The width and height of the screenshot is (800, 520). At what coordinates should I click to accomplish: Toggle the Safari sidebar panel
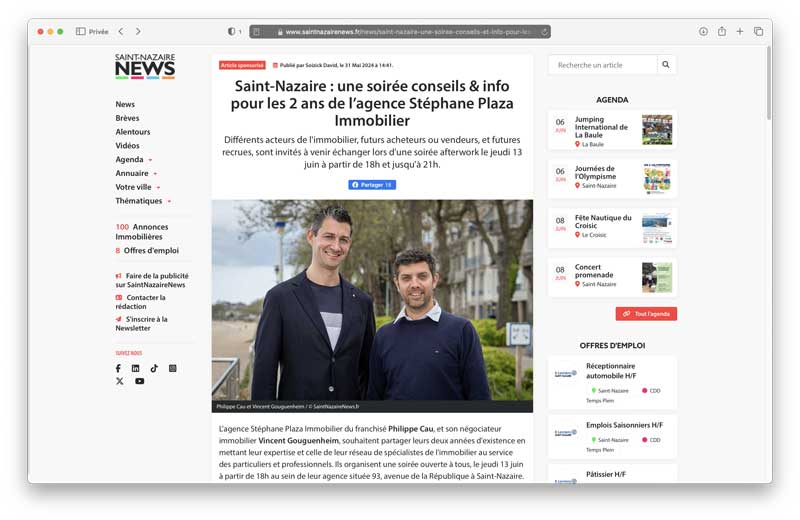81,32
